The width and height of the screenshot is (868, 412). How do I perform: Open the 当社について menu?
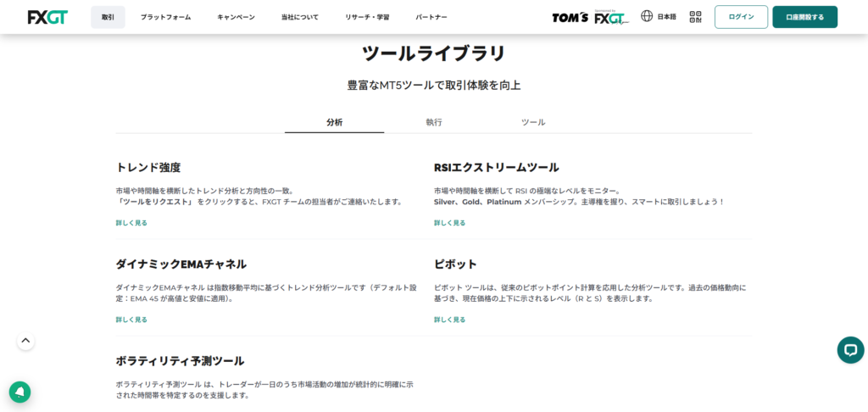point(300,17)
